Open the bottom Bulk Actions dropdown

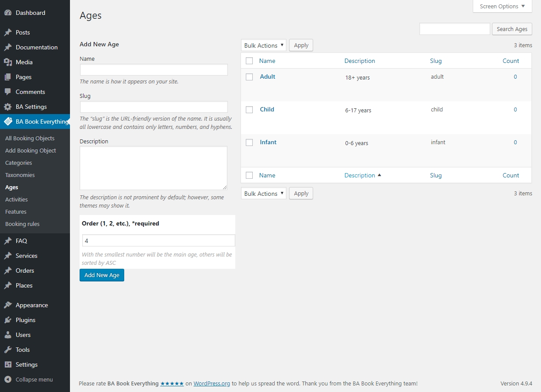(264, 194)
